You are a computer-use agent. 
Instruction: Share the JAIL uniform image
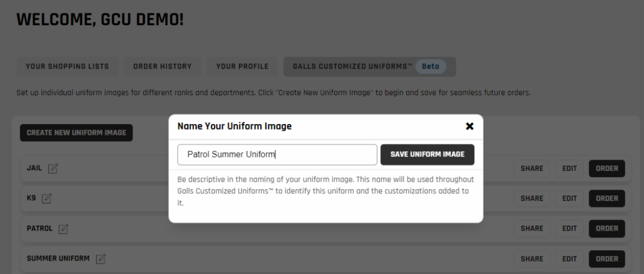pyautogui.click(x=532, y=169)
